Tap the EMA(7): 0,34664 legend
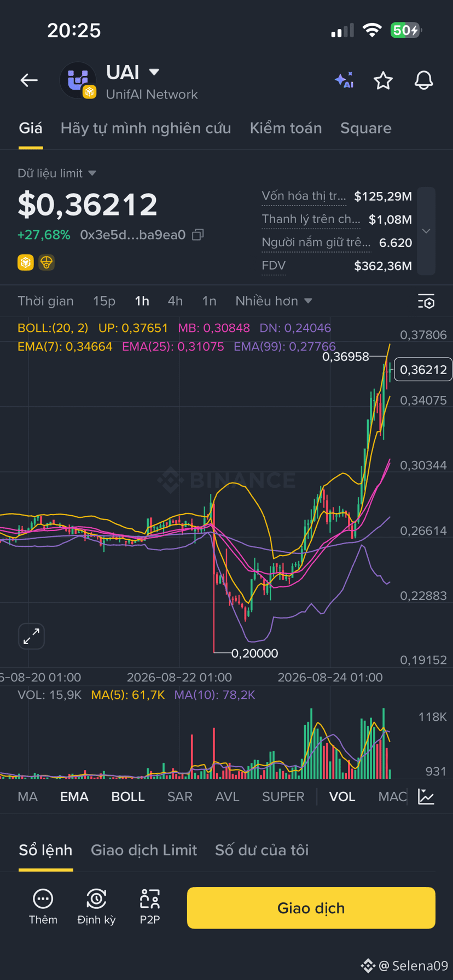The image size is (453, 980). [65, 347]
